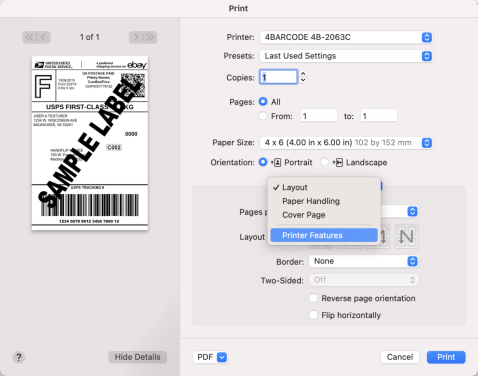Click the Two-Sided Off dropdown

[x=364, y=280]
